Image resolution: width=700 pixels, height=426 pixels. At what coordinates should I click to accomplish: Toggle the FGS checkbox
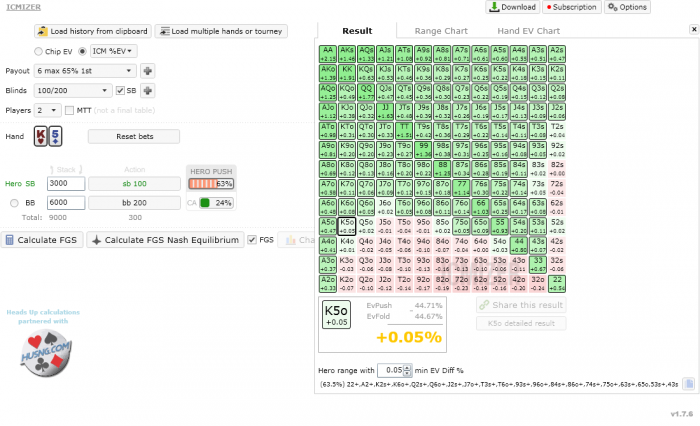click(252, 240)
